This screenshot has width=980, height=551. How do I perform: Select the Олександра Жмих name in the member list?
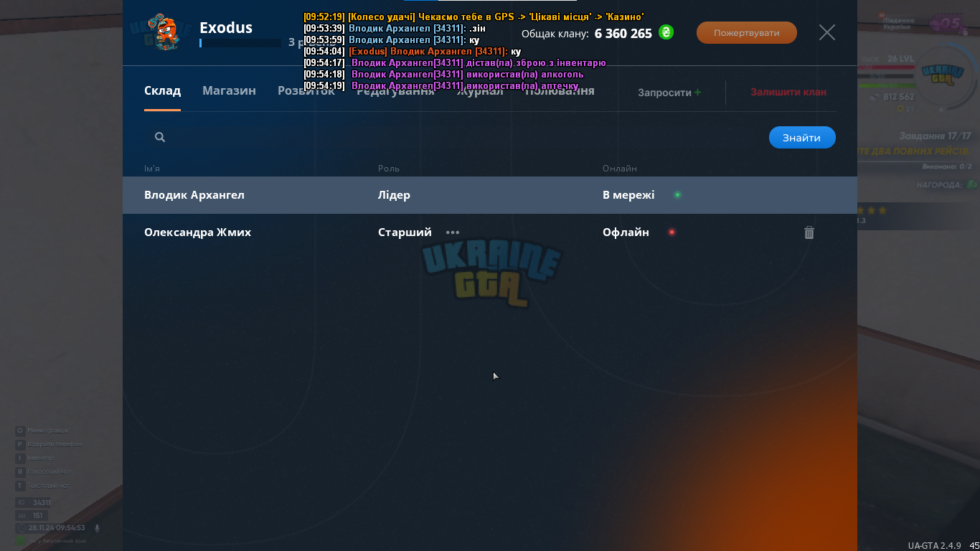point(198,232)
